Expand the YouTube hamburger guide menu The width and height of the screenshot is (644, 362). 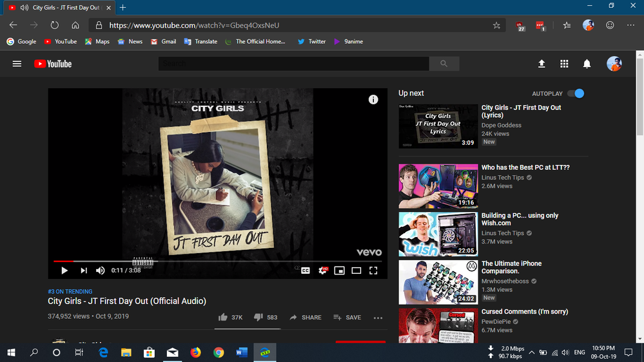(17, 64)
